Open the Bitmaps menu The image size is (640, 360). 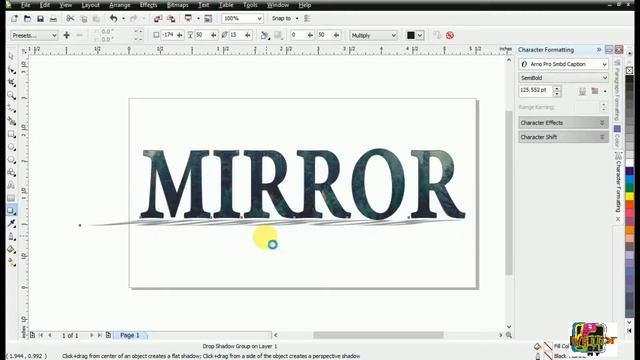pyautogui.click(x=178, y=5)
